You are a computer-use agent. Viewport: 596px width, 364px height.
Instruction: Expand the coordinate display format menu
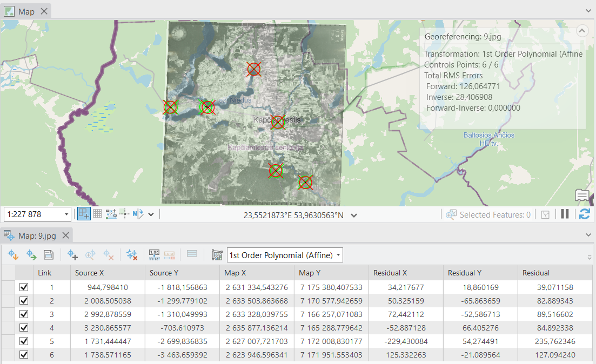pyautogui.click(x=354, y=215)
